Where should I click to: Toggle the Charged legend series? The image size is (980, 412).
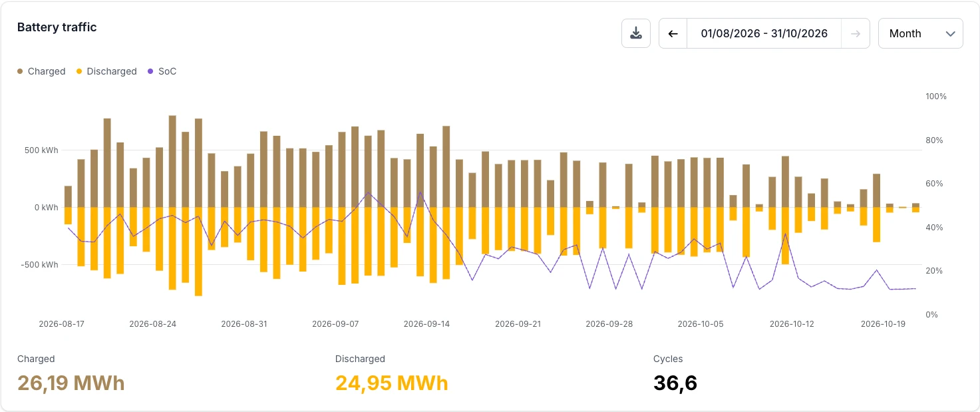point(41,71)
